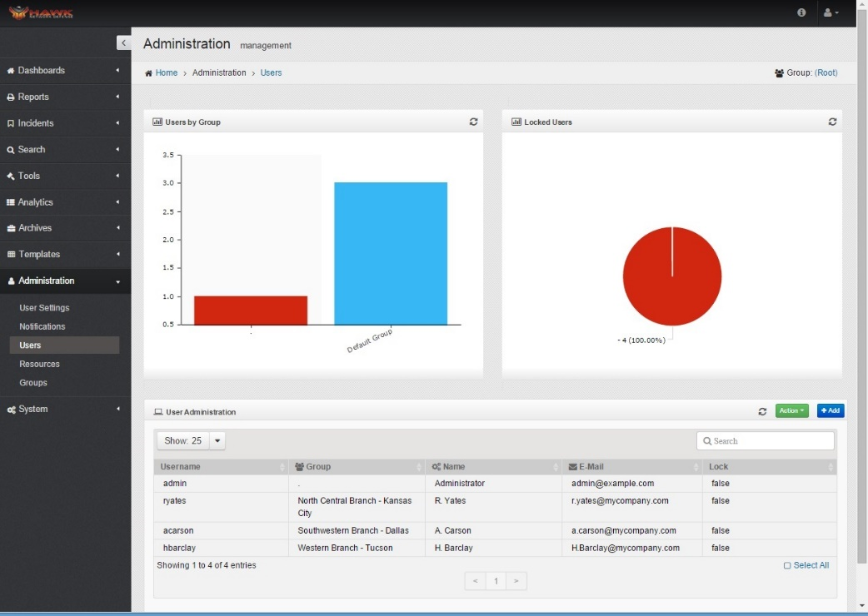The height and width of the screenshot is (616, 868).
Task: Check the Select All checkbox
Action: (787, 566)
